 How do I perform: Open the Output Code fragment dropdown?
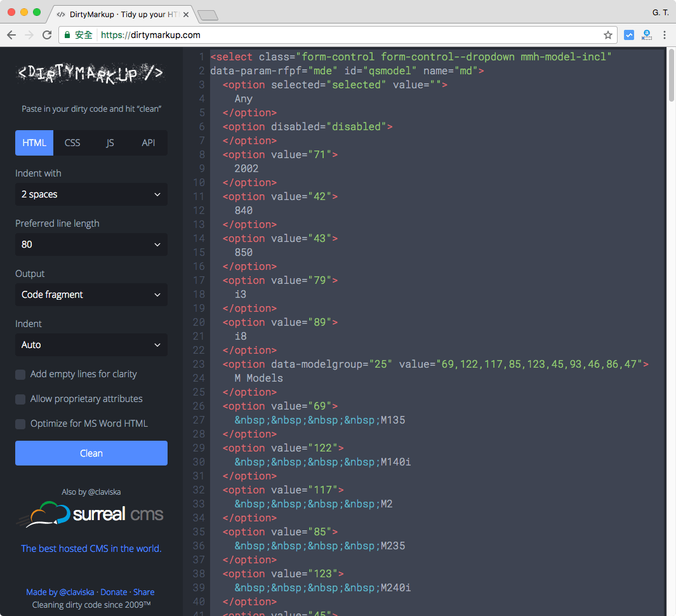click(x=91, y=295)
